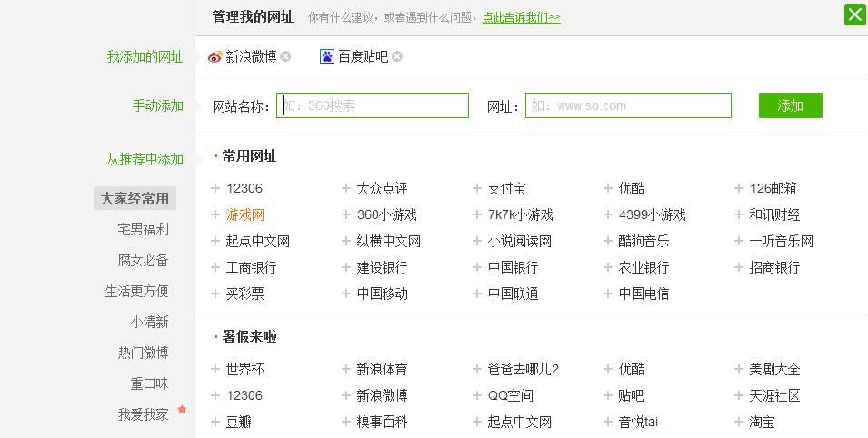868x438 pixels.
Task: Click the 糗事百科 site name
Action: coord(382,422)
